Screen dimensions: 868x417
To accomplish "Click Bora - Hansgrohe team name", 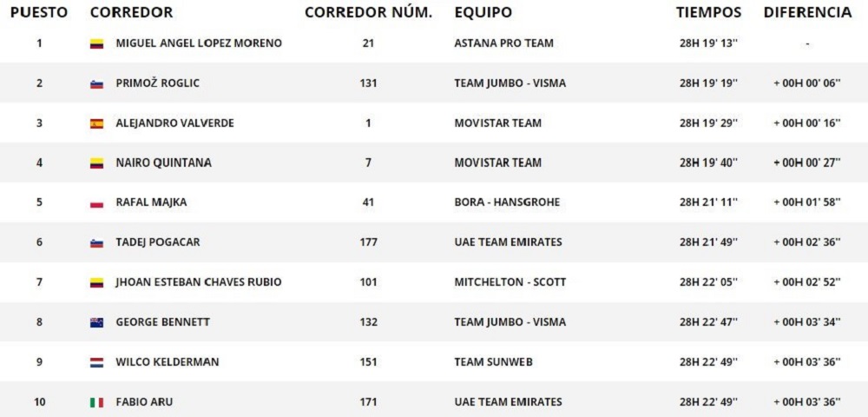I will tap(507, 202).
